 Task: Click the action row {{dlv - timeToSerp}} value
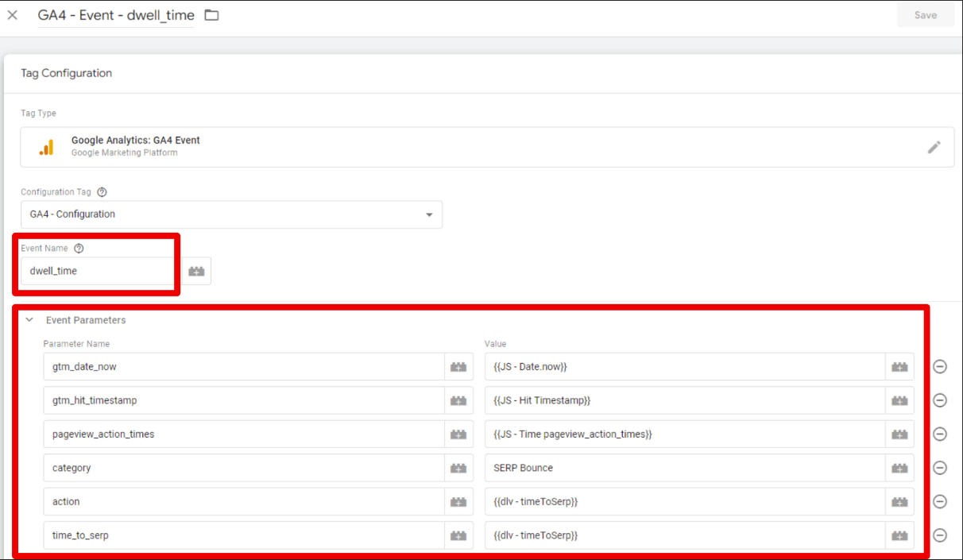point(685,502)
